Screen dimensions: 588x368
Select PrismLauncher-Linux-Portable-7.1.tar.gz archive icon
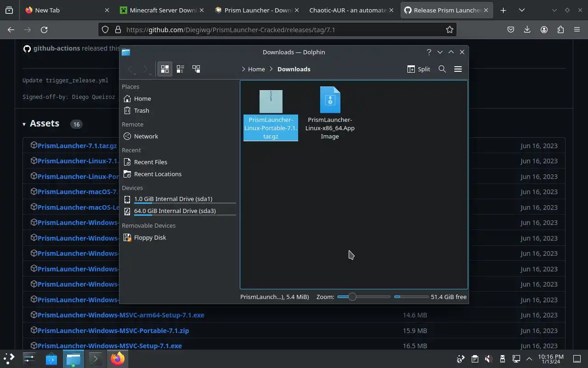coord(271,101)
